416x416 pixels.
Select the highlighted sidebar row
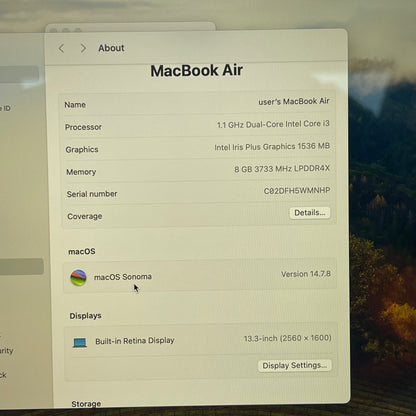pos(21,266)
